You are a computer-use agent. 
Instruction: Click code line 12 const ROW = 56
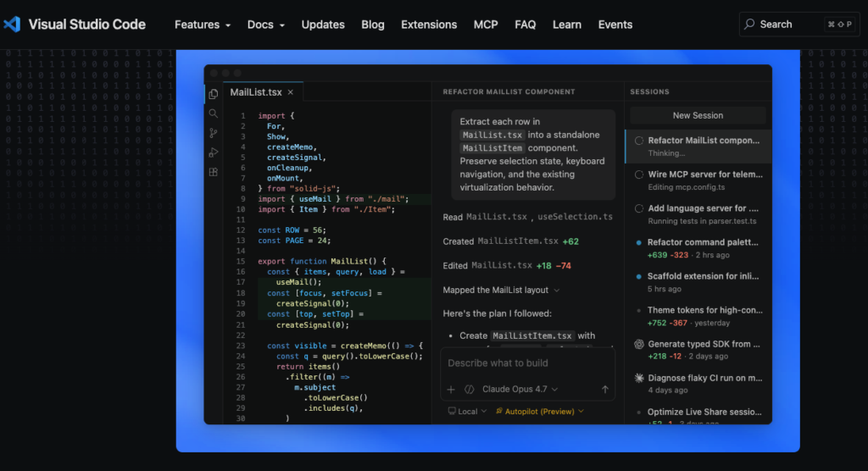tap(292, 230)
